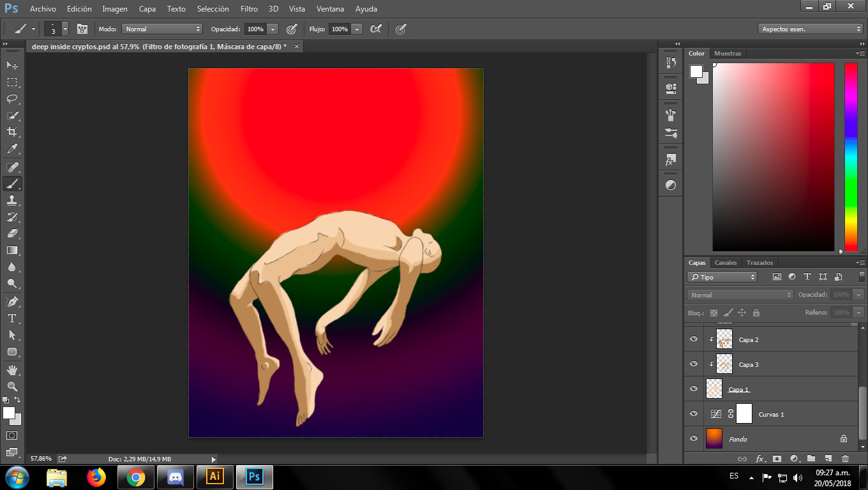Toggle the layer filter on/off switch
The image size is (868, 490).
(x=862, y=277)
